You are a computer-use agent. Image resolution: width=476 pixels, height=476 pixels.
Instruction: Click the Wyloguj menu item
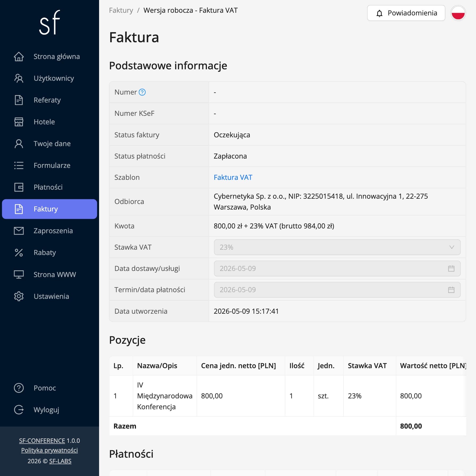click(49, 410)
